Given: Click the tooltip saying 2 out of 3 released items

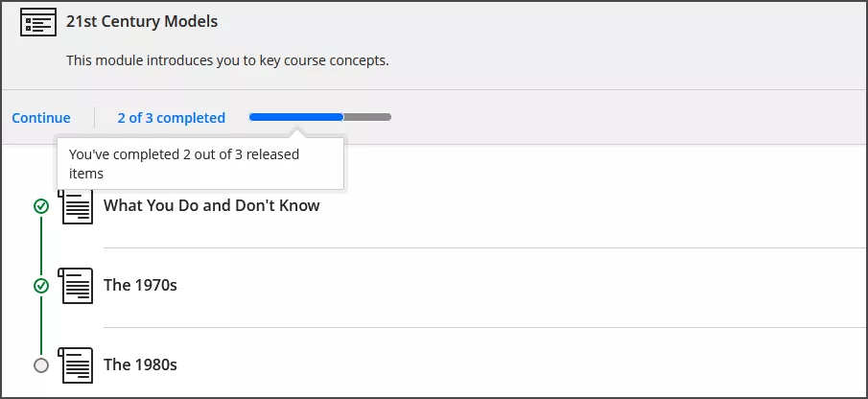Looking at the screenshot, I should 199,163.
